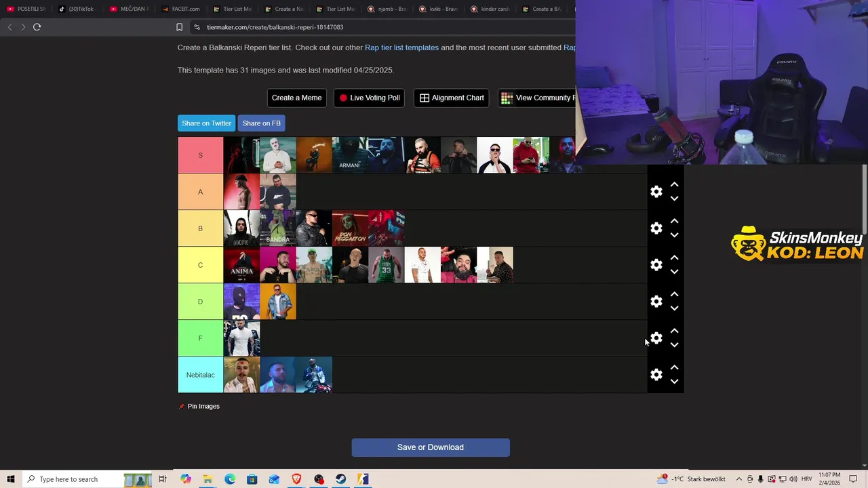Click Don Reggaeton image in B tier
868x488 pixels.
(350, 228)
